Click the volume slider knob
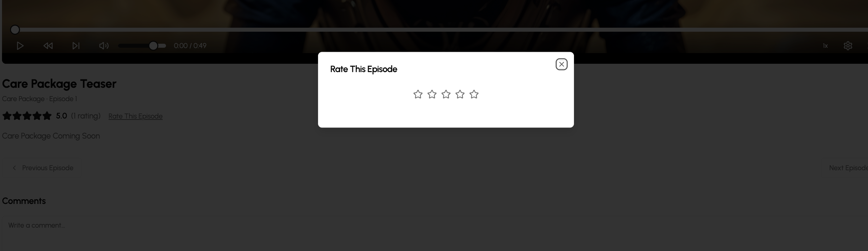Image resolution: width=868 pixels, height=251 pixels. coord(153,45)
